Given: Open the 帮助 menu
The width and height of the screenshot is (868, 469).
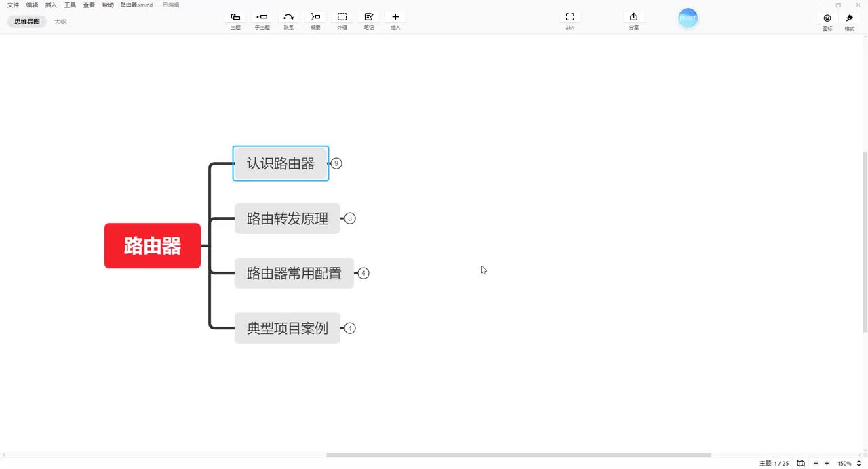Looking at the screenshot, I should [108, 5].
